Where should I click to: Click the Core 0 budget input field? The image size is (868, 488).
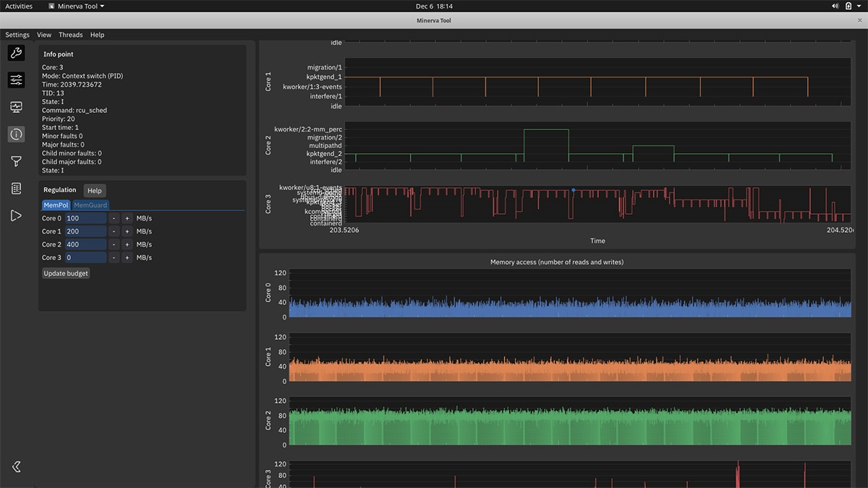85,218
